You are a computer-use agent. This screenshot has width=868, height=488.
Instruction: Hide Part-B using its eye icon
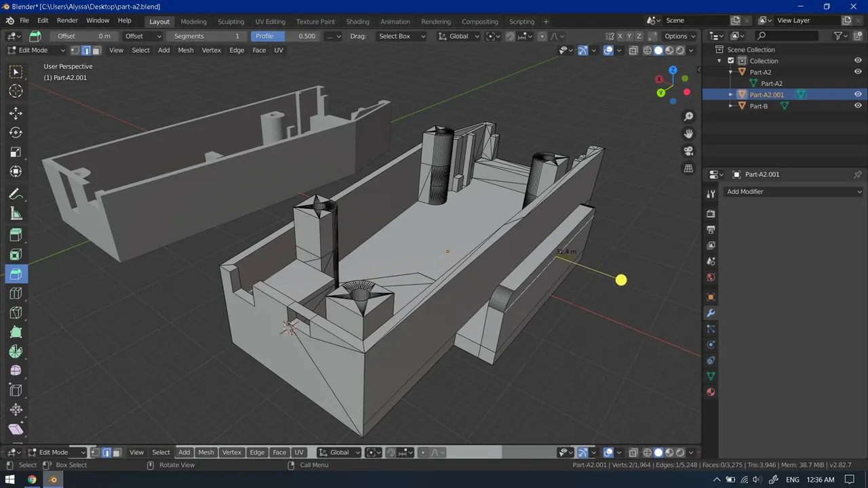coord(858,106)
